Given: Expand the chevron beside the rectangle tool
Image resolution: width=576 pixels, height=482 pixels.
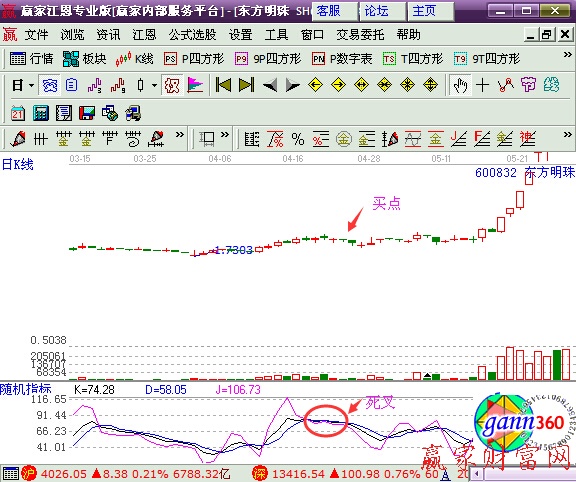Looking at the screenshot, I should [x=225, y=135].
